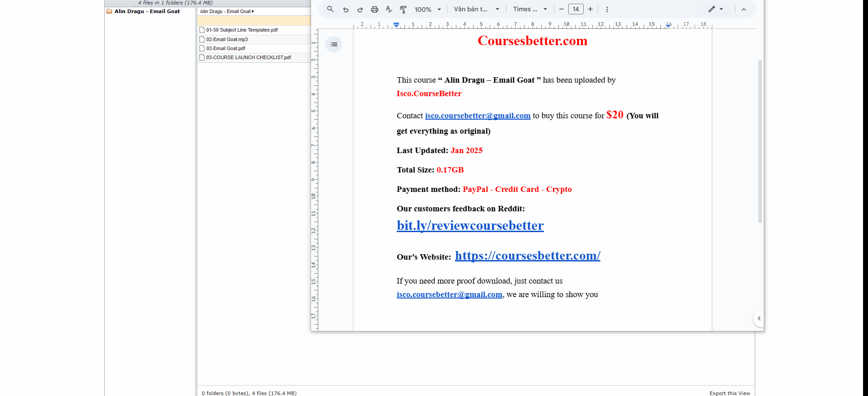Show the document outline
Screen dimensions: 868x396
(x=334, y=44)
